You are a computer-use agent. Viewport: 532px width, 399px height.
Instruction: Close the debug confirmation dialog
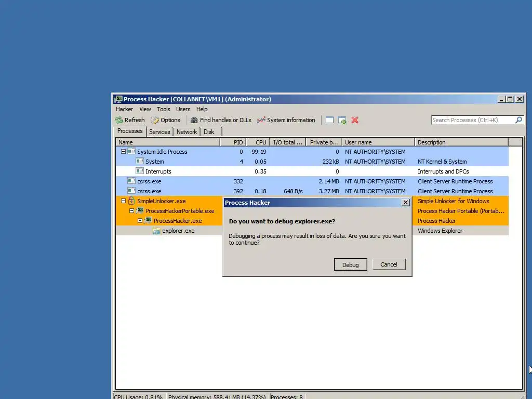[405, 203]
